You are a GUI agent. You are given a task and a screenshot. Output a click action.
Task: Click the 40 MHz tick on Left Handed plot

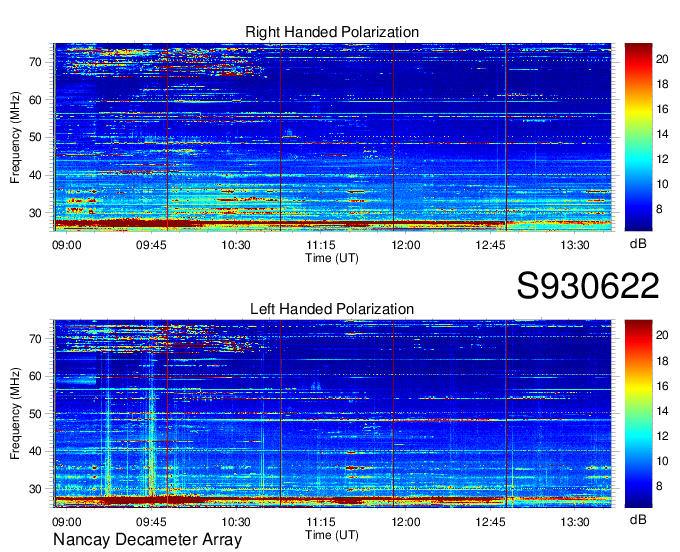[x=36, y=452]
